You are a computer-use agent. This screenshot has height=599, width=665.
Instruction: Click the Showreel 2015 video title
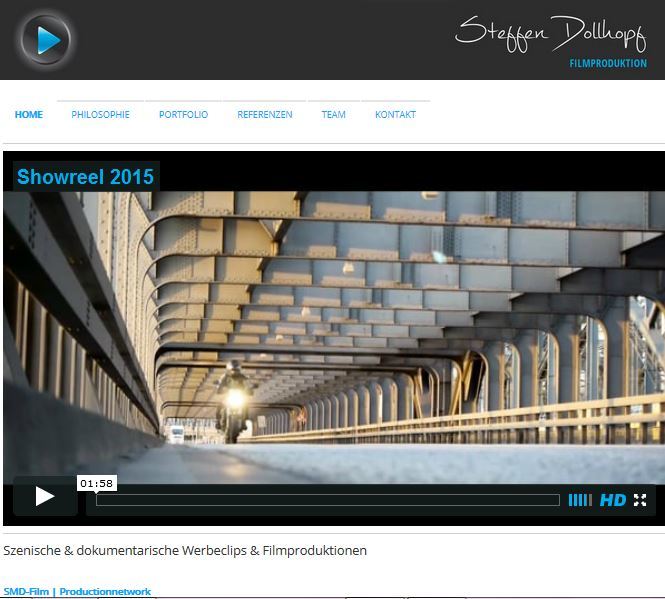tap(85, 177)
